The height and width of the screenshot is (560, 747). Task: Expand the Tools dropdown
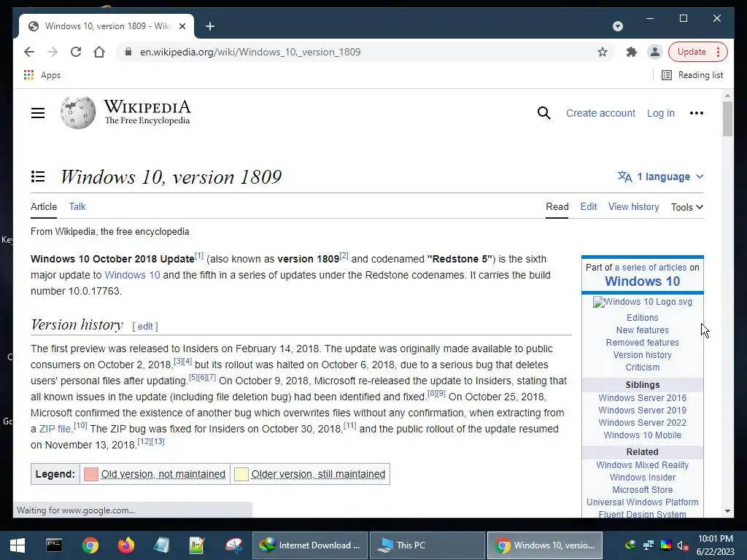point(687,207)
